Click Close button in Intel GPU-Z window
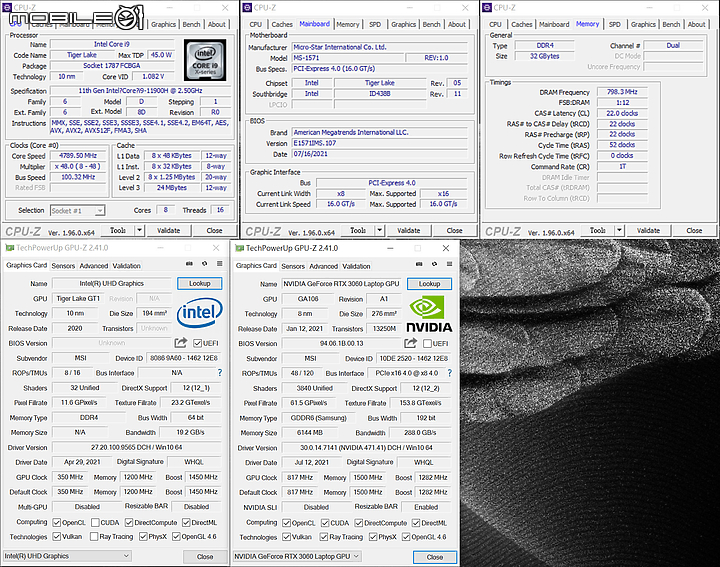Image resolution: width=720 pixels, height=567 pixels. [x=205, y=556]
